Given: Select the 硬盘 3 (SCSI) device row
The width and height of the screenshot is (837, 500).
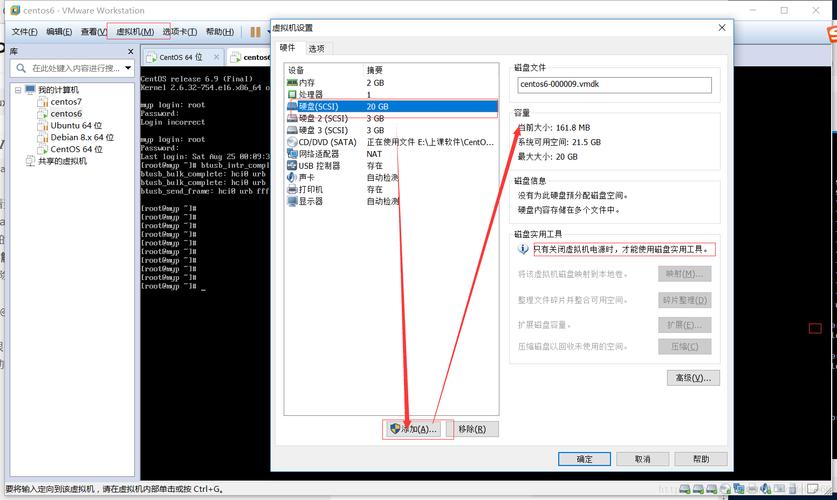Looking at the screenshot, I should tap(391, 130).
